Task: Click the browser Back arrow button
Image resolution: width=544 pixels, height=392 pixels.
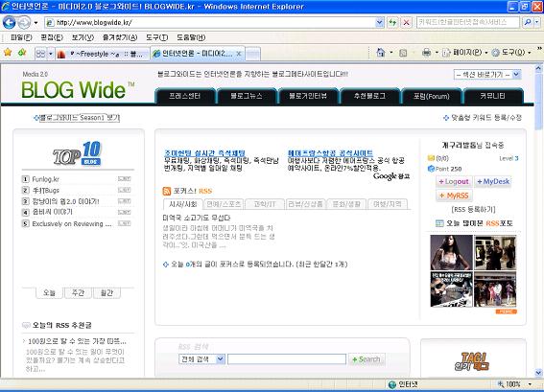Action: click(10, 23)
